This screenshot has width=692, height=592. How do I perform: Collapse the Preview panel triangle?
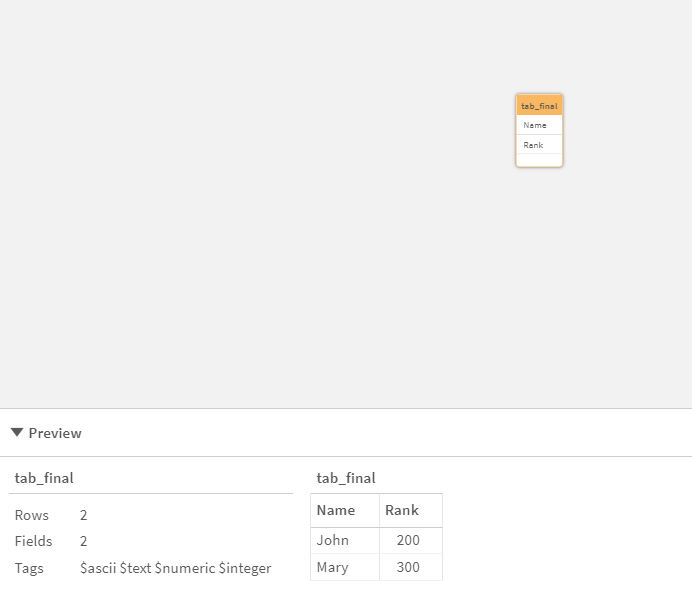(17, 433)
